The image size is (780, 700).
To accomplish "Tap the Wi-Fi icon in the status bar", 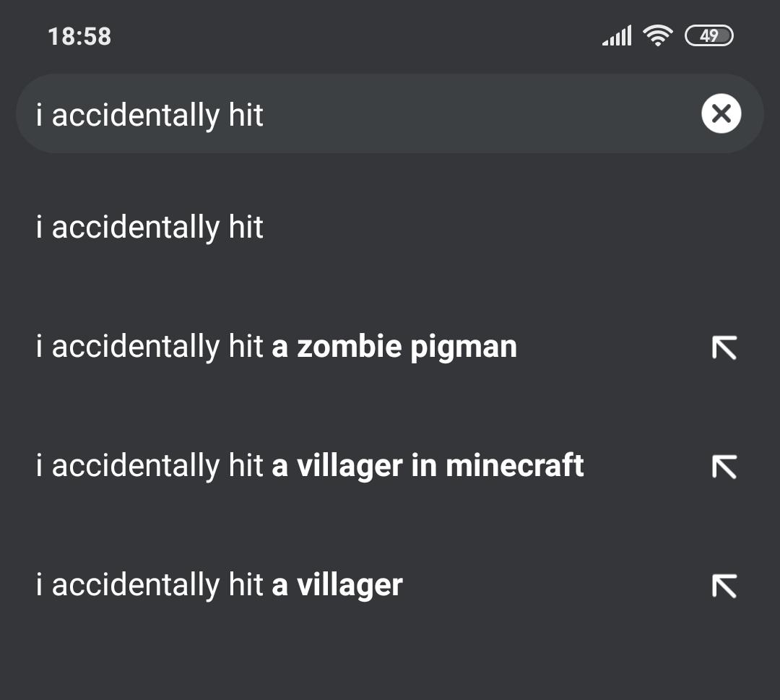I will pyautogui.click(x=658, y=34).
